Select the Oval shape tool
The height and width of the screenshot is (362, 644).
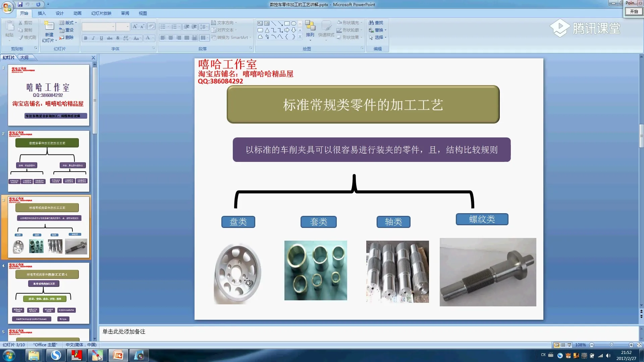[x=293, y=23]
